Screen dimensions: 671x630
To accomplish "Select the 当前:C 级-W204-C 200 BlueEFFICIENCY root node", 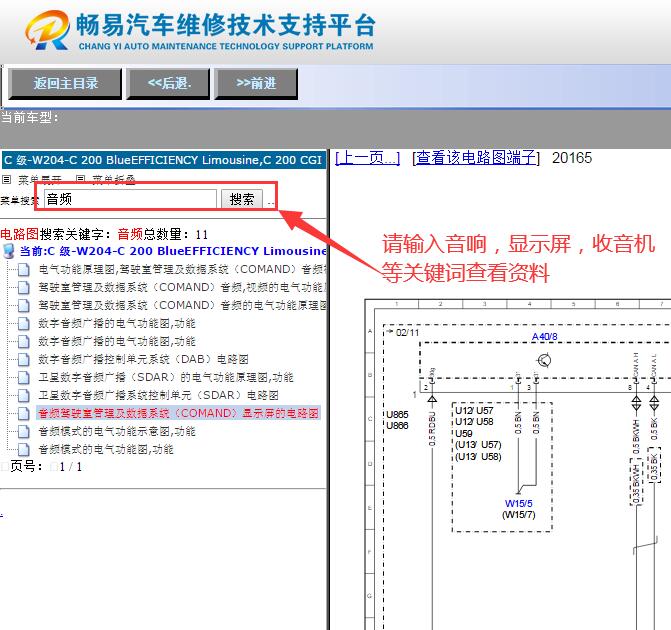I will coord(173,251).
